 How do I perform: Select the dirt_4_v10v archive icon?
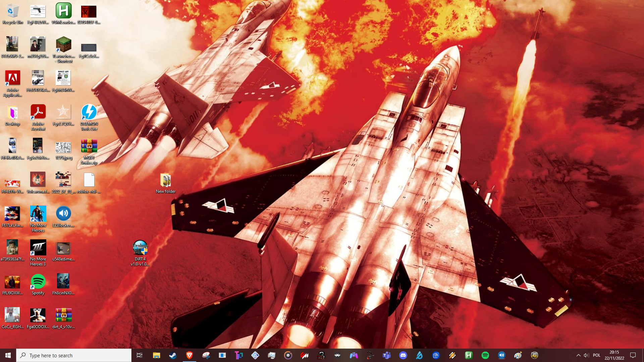(x=63, y=318)
